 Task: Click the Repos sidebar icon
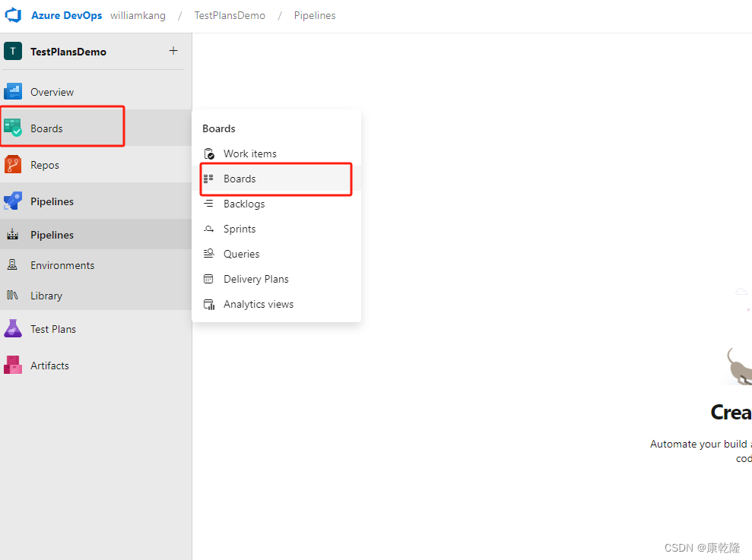(x=13, y=164)
